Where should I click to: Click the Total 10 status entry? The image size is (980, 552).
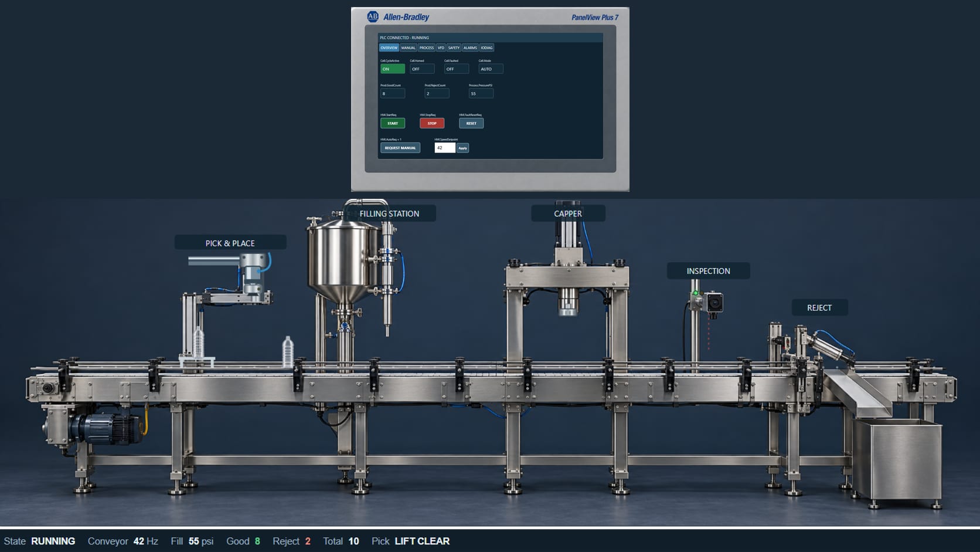[x=341, y=541]
